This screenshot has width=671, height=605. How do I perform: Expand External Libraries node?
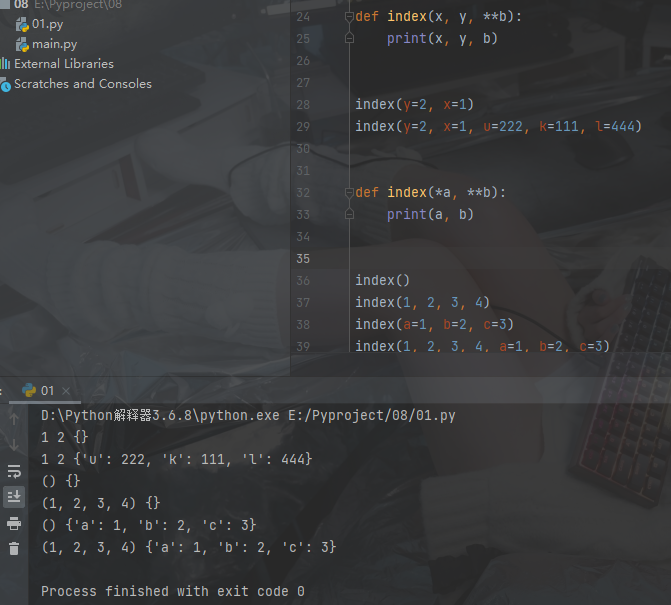click(64, 64)
